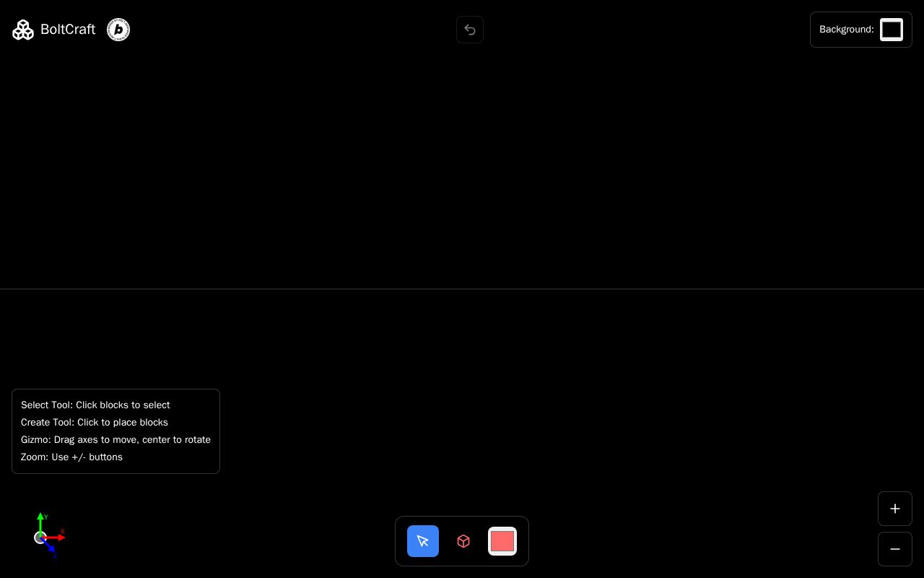The width and height of the screenshot is (924, 578).
Task: Zoom in with the plus button
Action: click(x=895, y=509)
